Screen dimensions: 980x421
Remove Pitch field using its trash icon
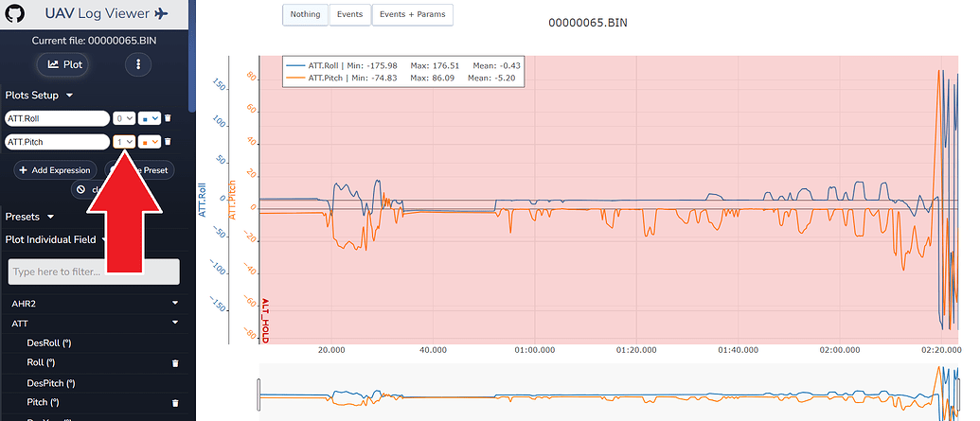[175, 402]
